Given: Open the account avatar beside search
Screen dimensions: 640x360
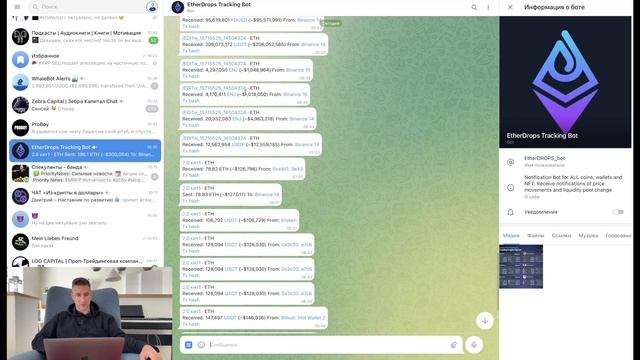Looking at the screenshot, I should coord(152,7).
